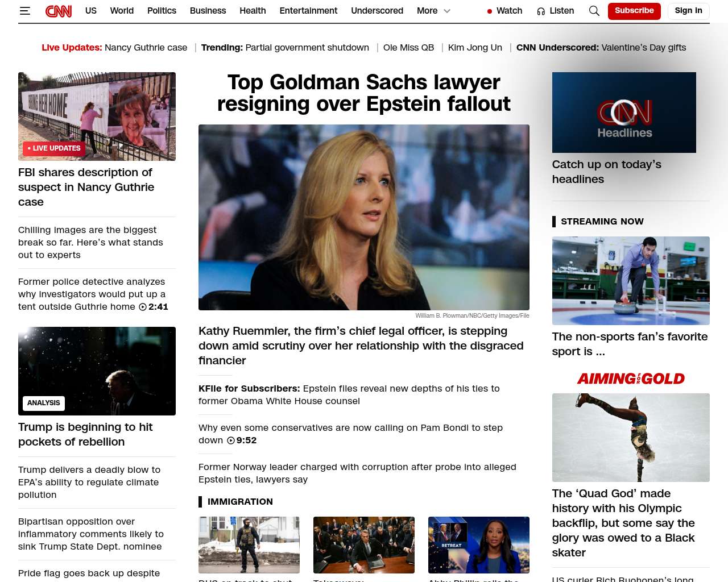Click the Listen headphones icon

point(541,11)
